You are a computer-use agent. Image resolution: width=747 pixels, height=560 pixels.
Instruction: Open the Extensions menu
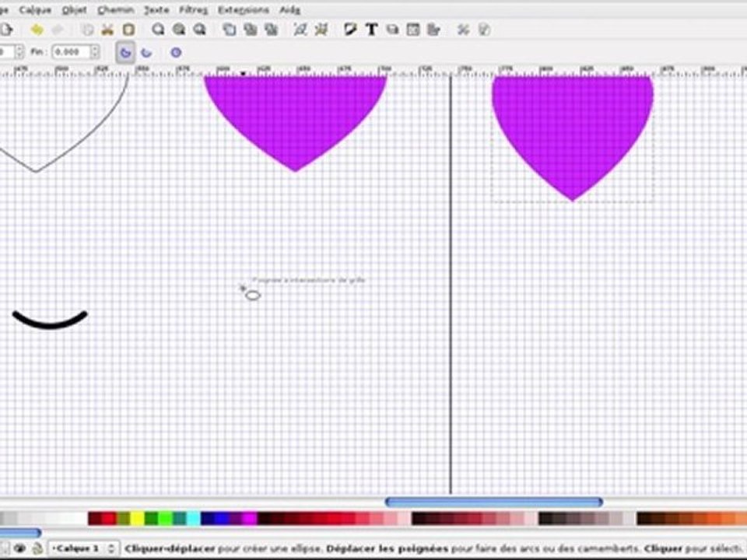(x=244, y=10)
